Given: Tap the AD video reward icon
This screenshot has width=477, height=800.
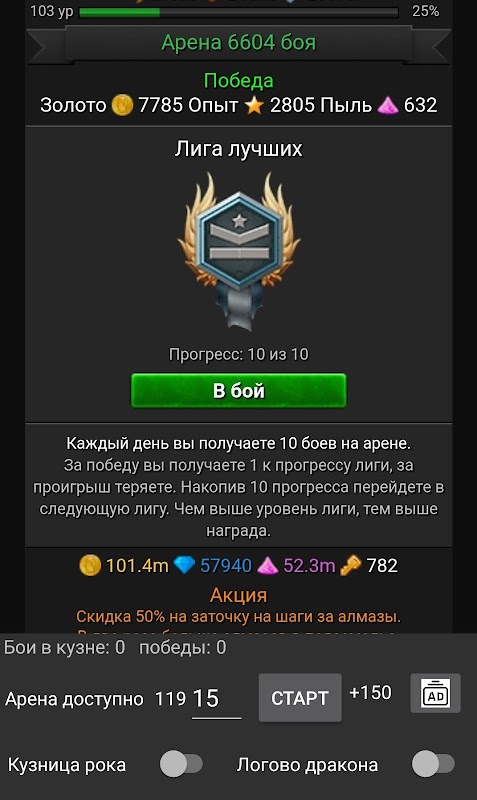Looking at the screenshot, I should point(435,693).
